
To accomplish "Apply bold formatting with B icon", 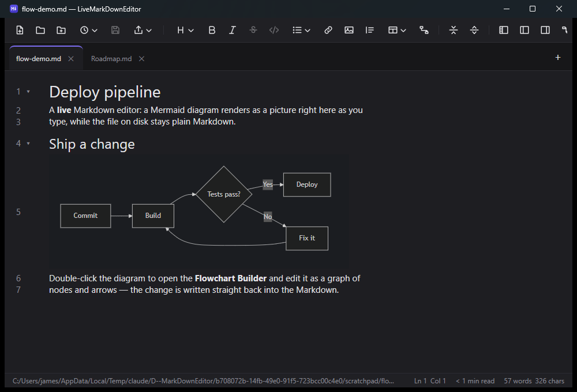I will pos(212,30).
